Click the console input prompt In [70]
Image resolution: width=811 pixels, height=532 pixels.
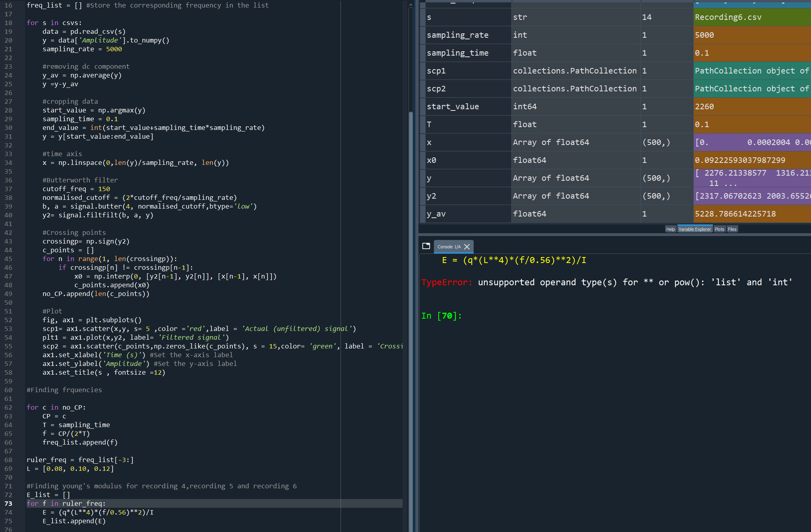point(441,316)
